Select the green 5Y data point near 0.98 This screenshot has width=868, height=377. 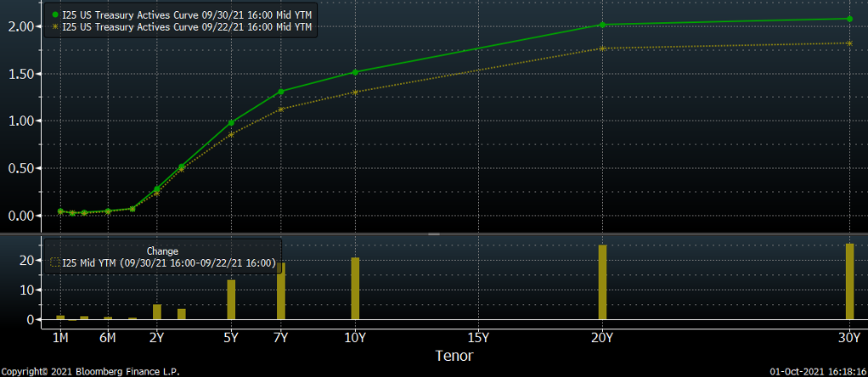[x=231, y=122]
